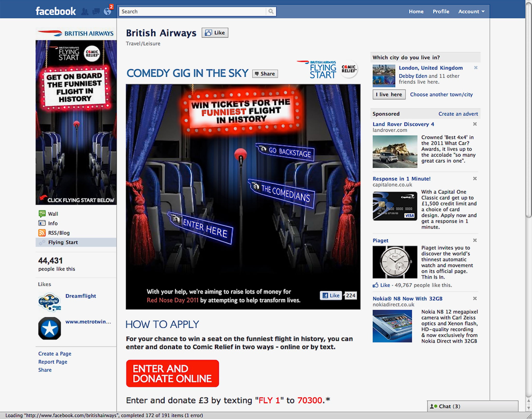Open notifications globe with 2 badge
Screen dimensions: 532x419
(x=108, y=11)
